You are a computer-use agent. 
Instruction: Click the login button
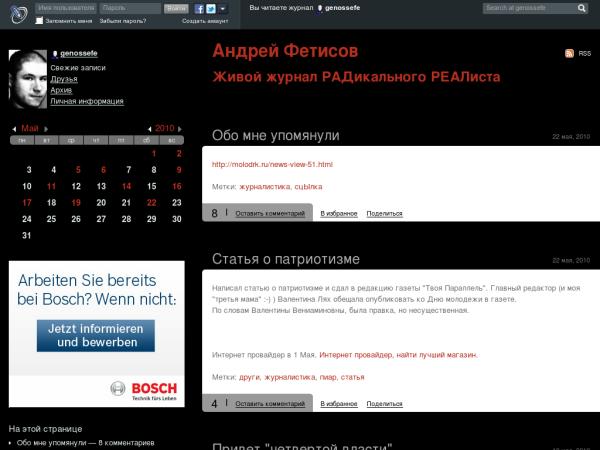click(176, 8)
